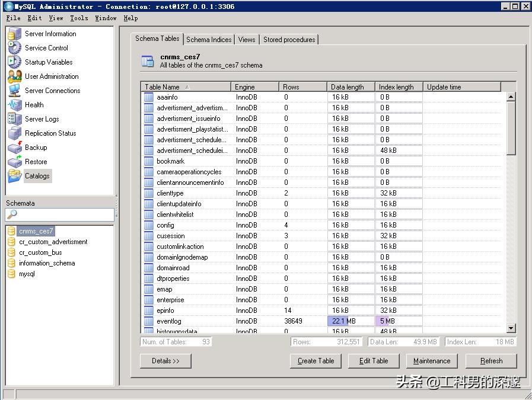Viewport: 532px width, 400px height.
Task: Open the Health monitoring section
Action: (15, 105)
